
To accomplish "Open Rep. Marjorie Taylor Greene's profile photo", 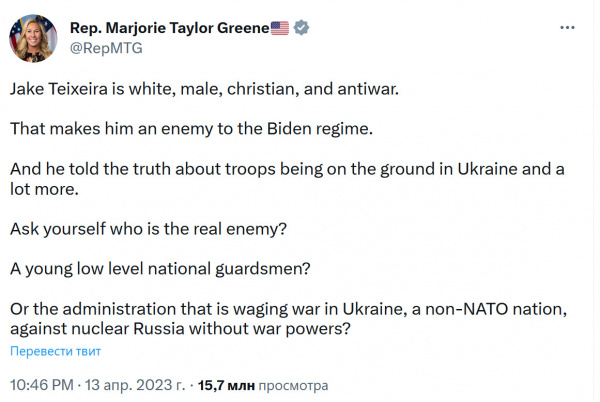I will [33, 37].
